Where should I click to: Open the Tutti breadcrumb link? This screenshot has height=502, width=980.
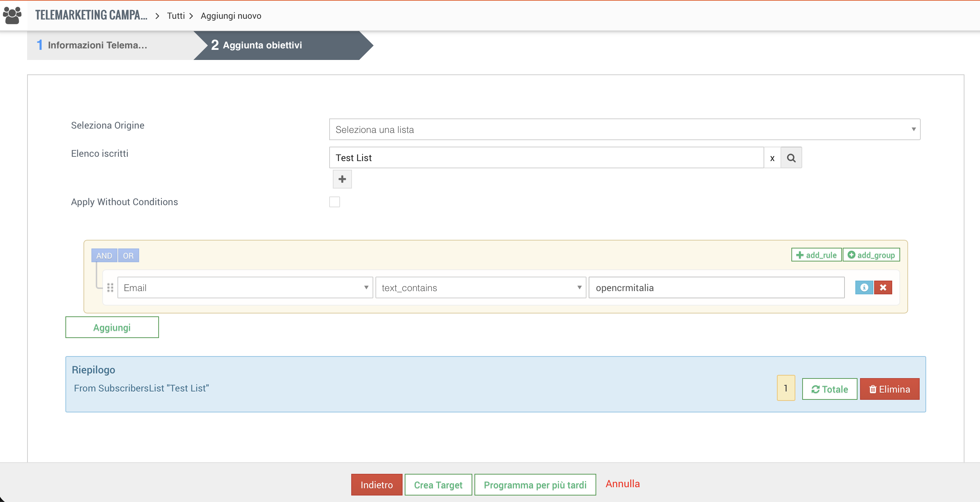pos(176,16)
